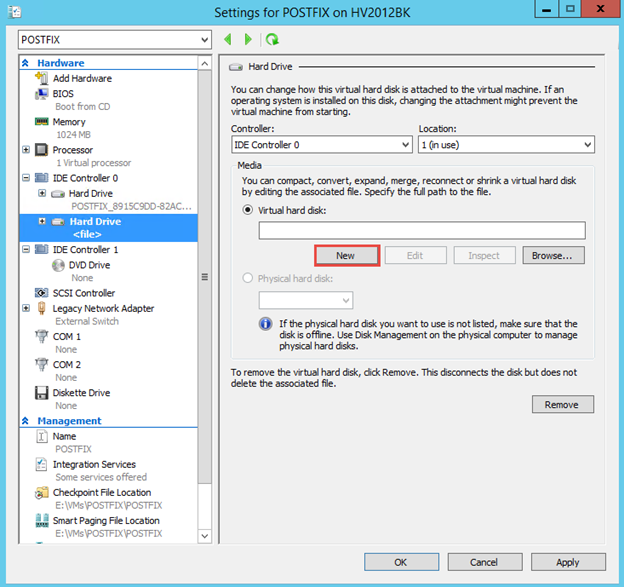The height and width of the screenshot is (587, 624).
Task: Select Add Hardware in the tree
Action: pos(82,78)
